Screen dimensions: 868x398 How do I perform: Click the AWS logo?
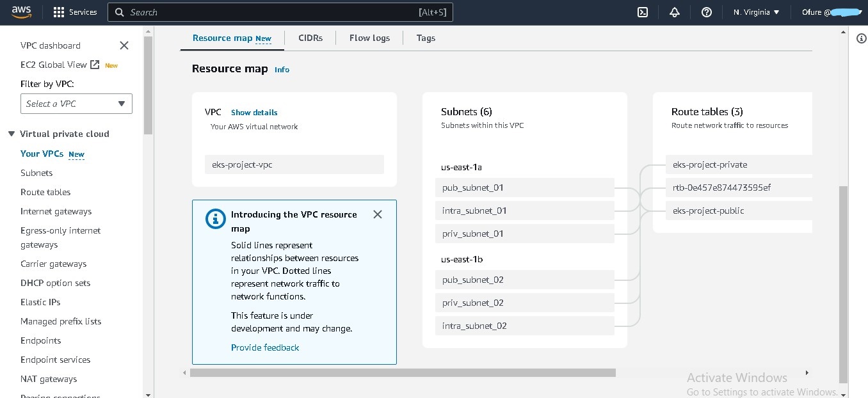pyautogui.click(x=22, y=12)
